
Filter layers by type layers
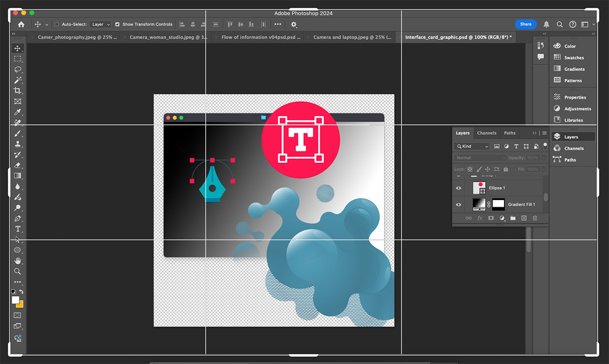[x=516, y=147]
